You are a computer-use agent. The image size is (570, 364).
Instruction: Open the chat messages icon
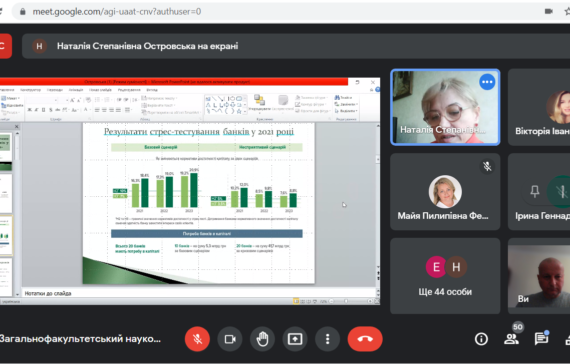[541, 339]
